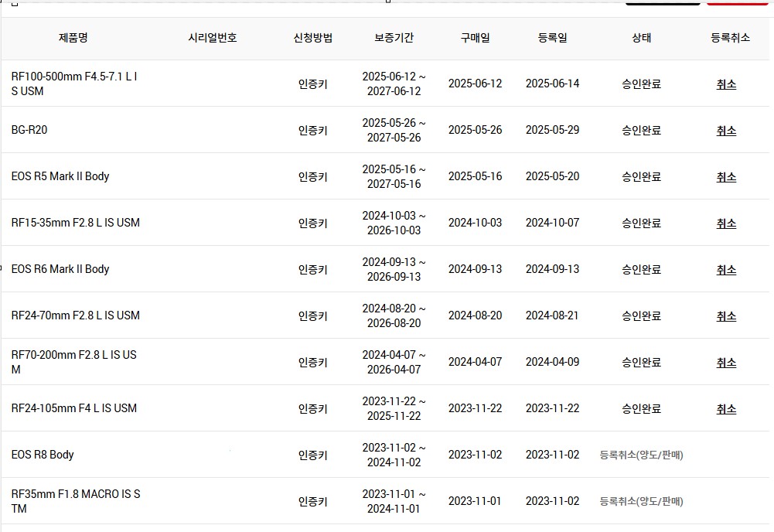Click the 보증기간 column header

pyautogui.click(x=394, y=37)
